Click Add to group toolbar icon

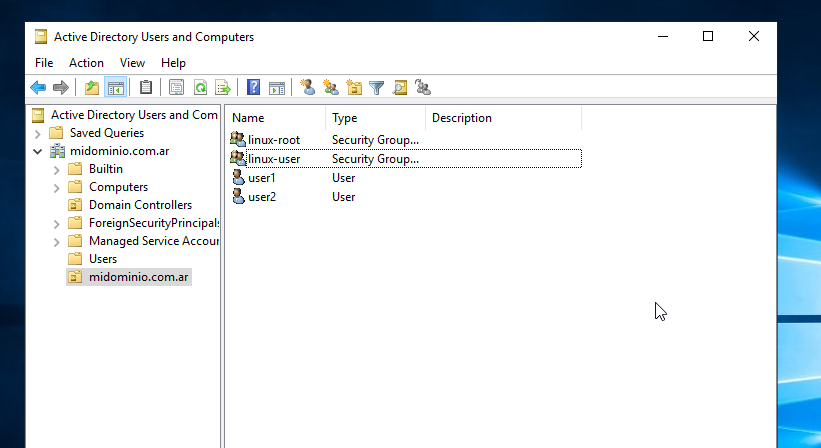click(x=423, y=87)
